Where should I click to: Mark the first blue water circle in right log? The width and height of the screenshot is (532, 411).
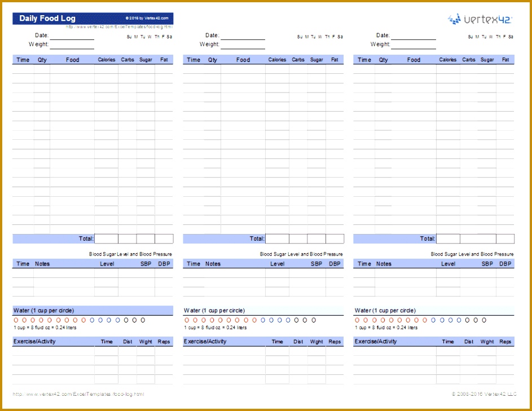[433, 320]
